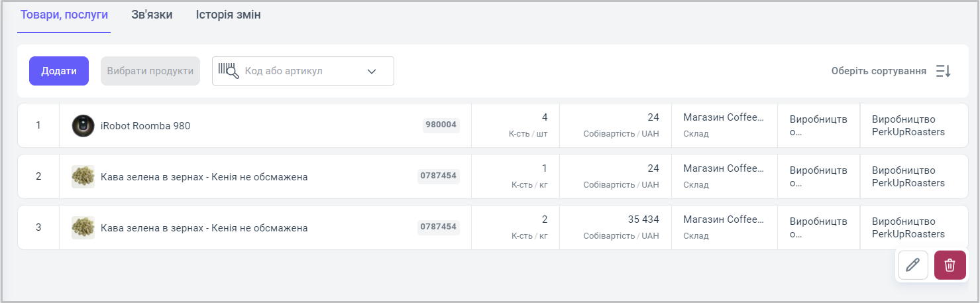Click the third row green coffee thumbnail
Image resolution: width=980 pixels, height=303 pixels.
click(x=83, y=227)
